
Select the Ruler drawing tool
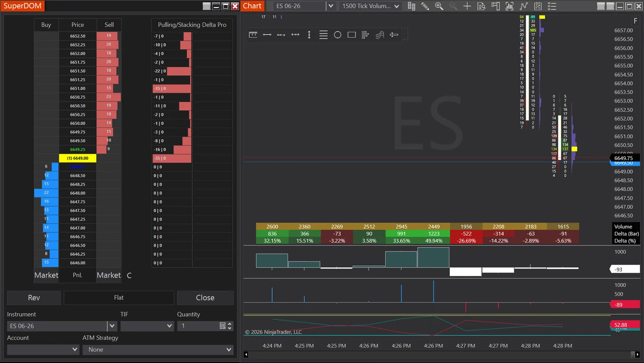253,35
